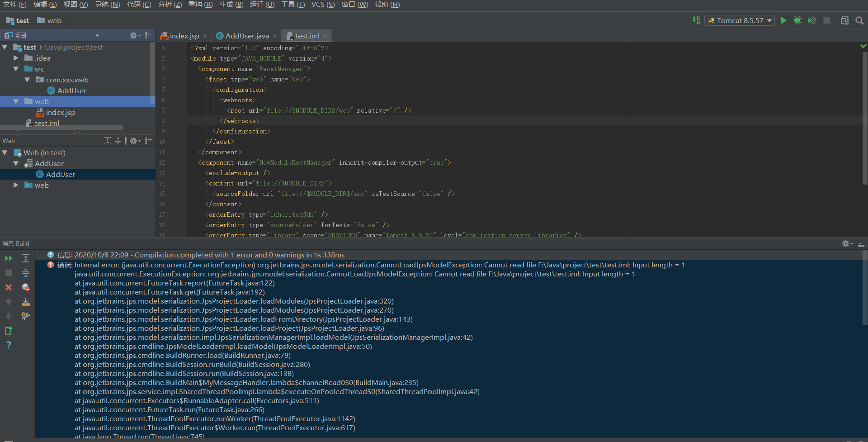Run Tomcat with the green play button
The image size is (868, 442).
[x=783, y=20]
